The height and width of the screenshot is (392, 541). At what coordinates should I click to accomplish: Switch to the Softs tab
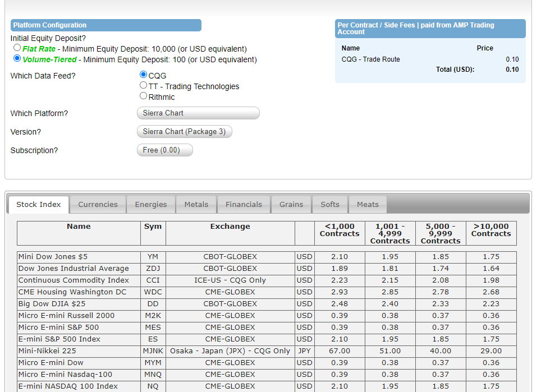click(x=330, y=205)
